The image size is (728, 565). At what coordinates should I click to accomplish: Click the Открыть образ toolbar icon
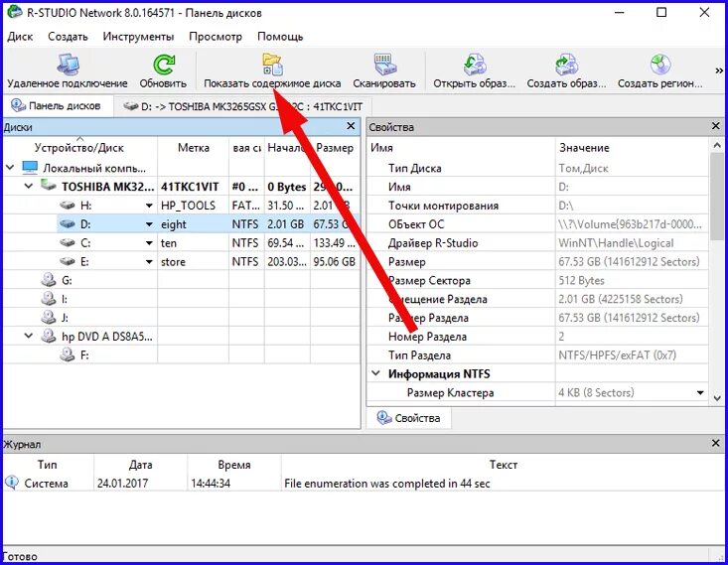pos(474,65)
